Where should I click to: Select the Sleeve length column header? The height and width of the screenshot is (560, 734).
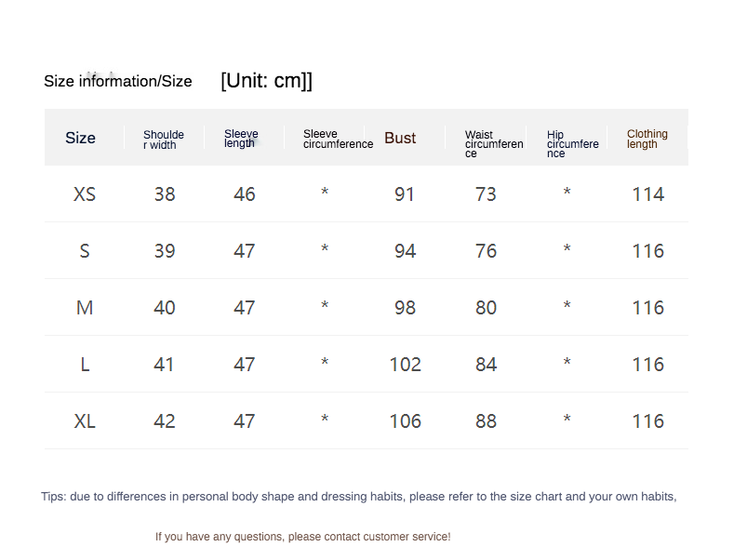click(241, 138)
